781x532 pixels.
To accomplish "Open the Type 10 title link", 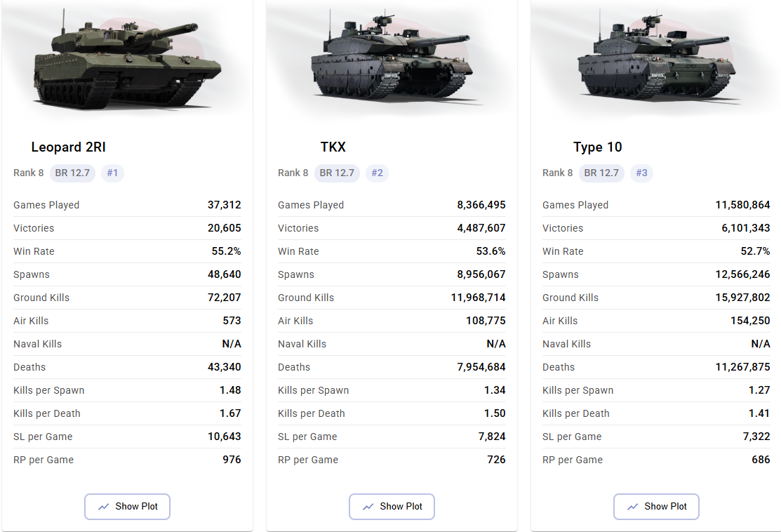I will (597, 147).
